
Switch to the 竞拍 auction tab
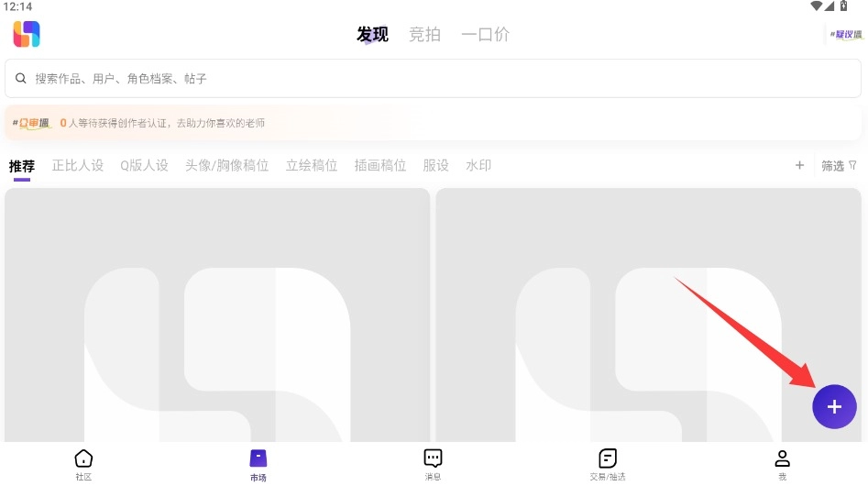424,35
